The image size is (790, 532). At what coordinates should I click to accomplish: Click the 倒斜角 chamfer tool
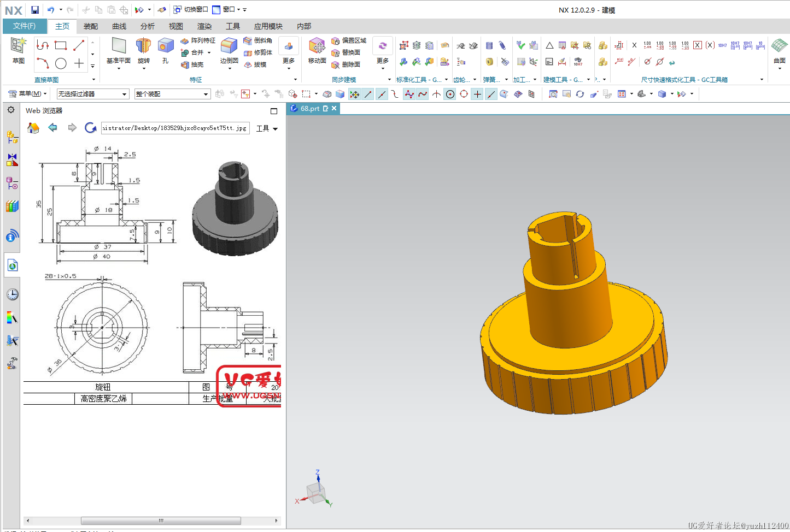tap(258, 40)
